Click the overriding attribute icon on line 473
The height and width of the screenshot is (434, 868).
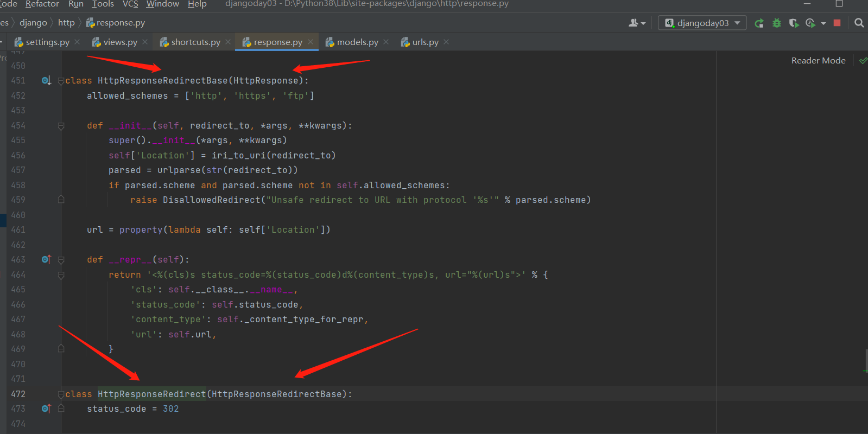[46, 409]
